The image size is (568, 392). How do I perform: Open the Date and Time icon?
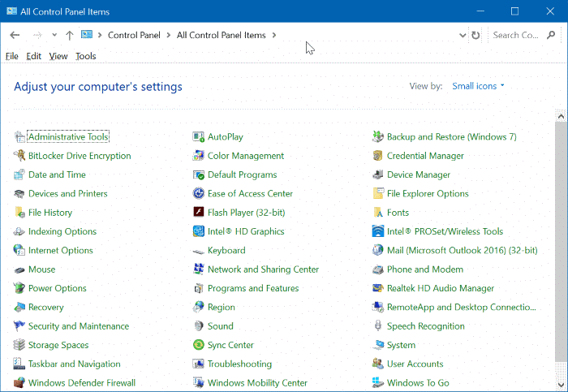pos(19,174)
